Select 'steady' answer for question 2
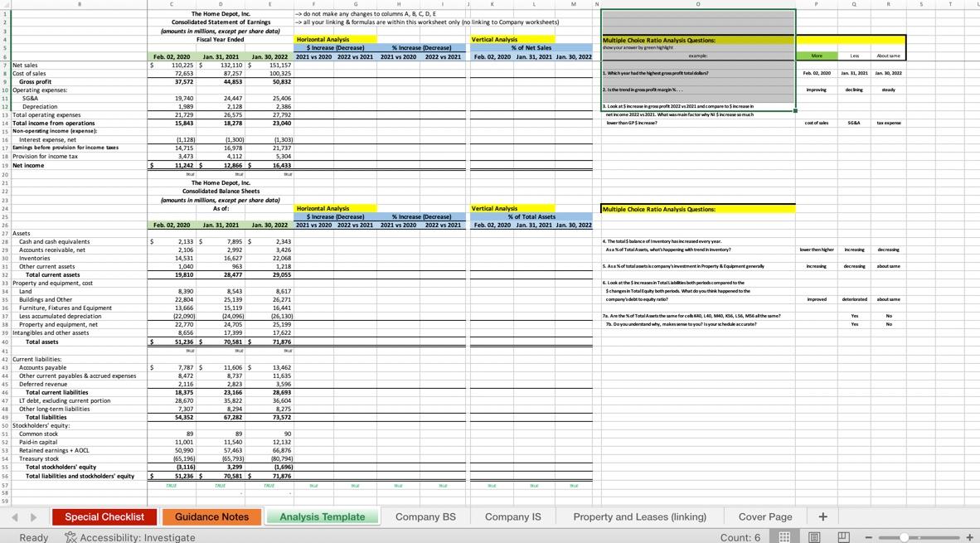 [x=888, y=90]
